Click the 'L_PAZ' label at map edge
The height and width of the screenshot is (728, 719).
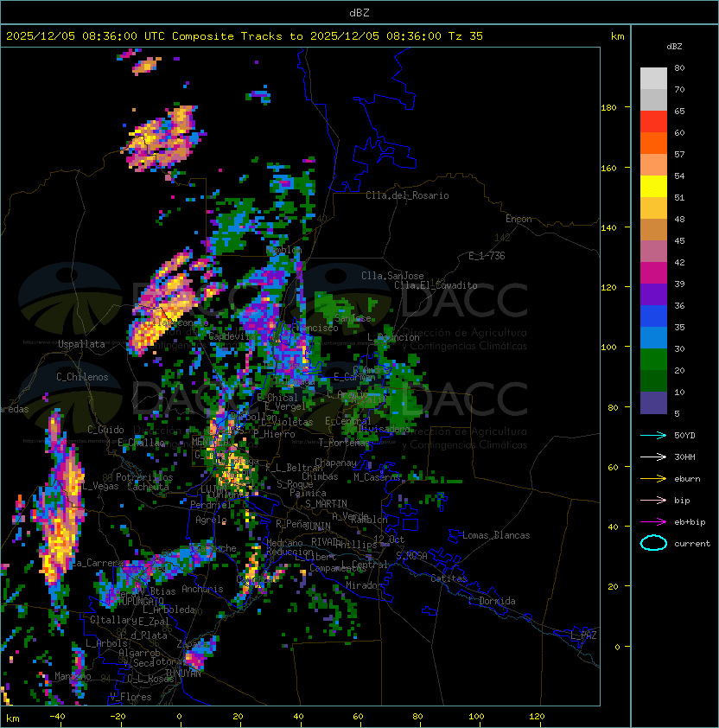(583, 635)
